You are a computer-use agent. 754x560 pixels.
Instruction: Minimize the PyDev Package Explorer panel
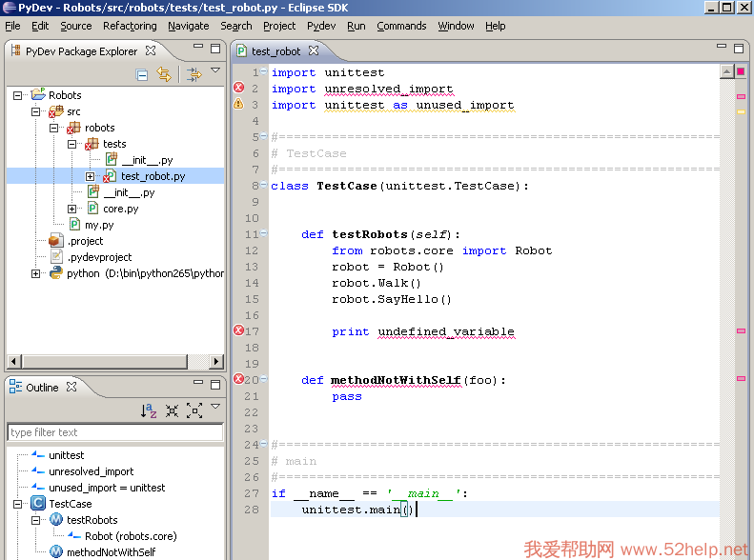198,47
